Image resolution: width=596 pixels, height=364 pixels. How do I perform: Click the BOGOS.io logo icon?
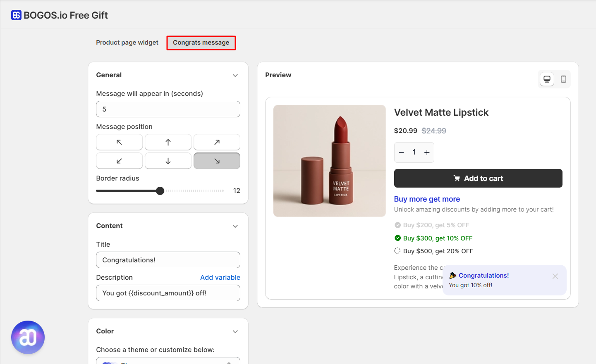pos(16,14)
